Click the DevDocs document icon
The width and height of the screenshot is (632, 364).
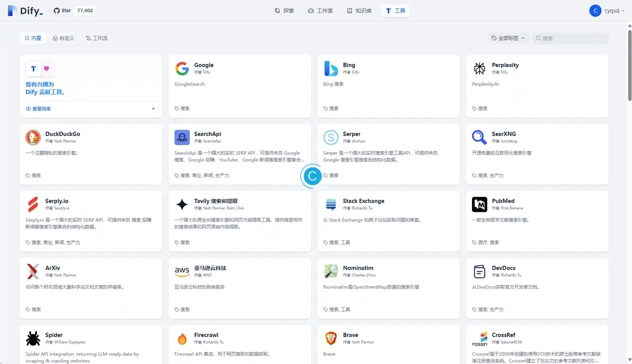tap(480, 271)
